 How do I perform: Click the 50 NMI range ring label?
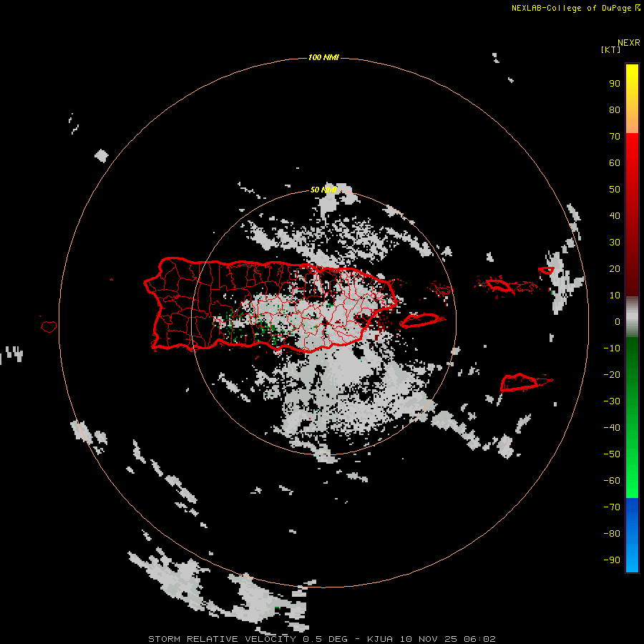[323, 190]
